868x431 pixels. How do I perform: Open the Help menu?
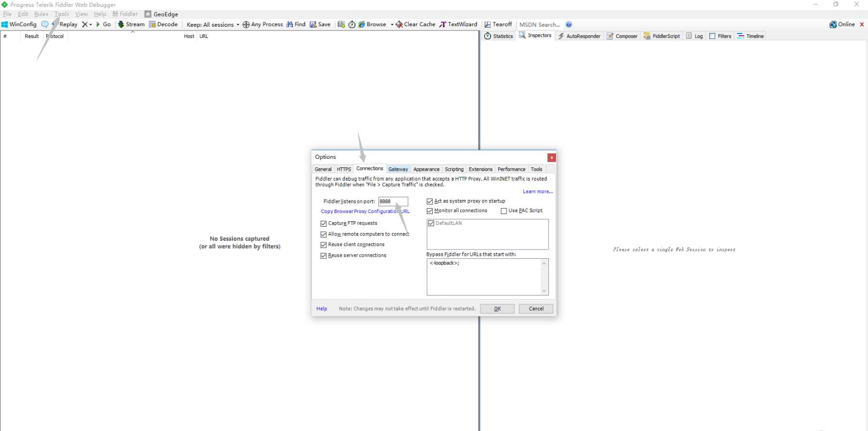(x=100, y=14)
